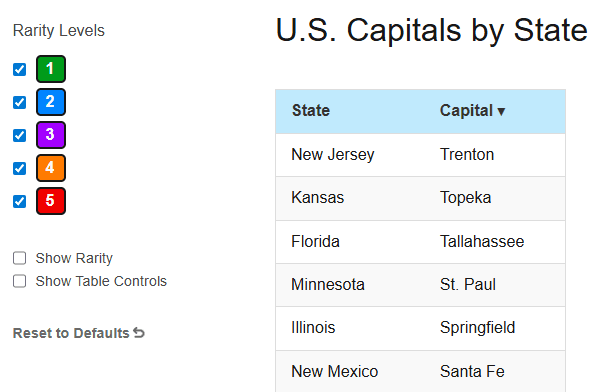
Task: Click the blue rarity level 2 badge
Action: tap(51, 102)
